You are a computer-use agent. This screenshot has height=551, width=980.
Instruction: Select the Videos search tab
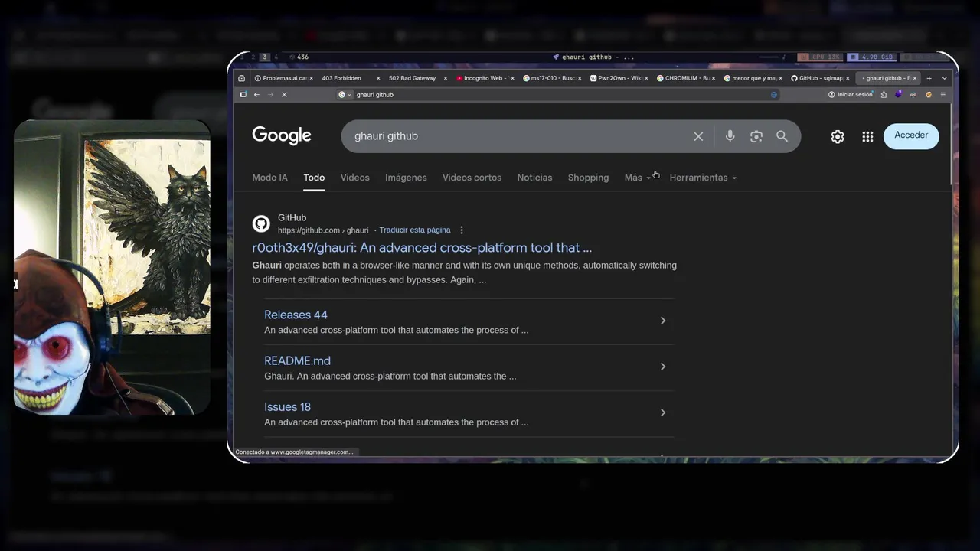(354, 178)
